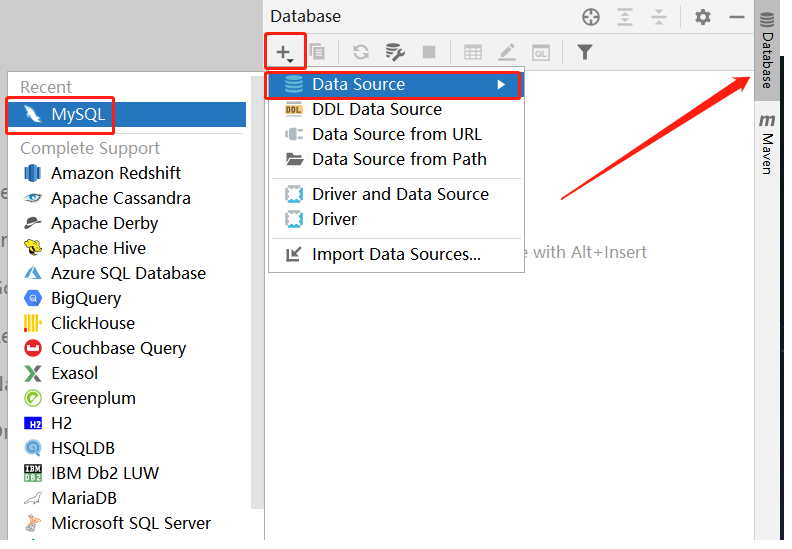Screen dimensions: 792x549
Task: Click the Import Data Sources arrow icon
Action: (x=293, y=255)
